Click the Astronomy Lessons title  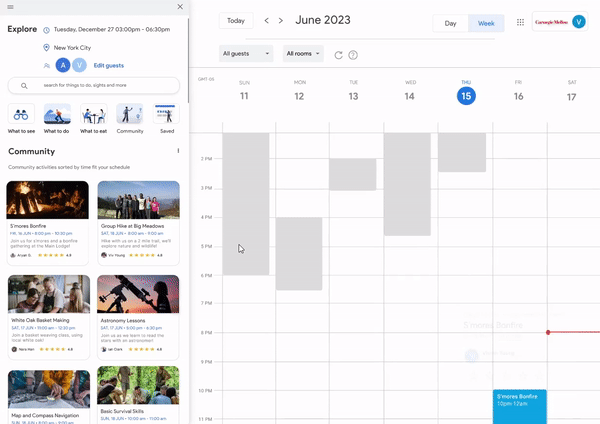coord(123,321)
